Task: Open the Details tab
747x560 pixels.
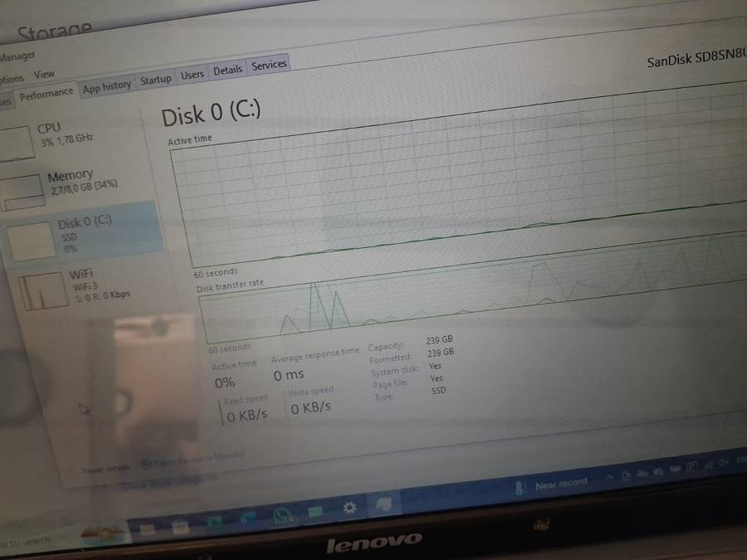Action: (x=227, y=71)
